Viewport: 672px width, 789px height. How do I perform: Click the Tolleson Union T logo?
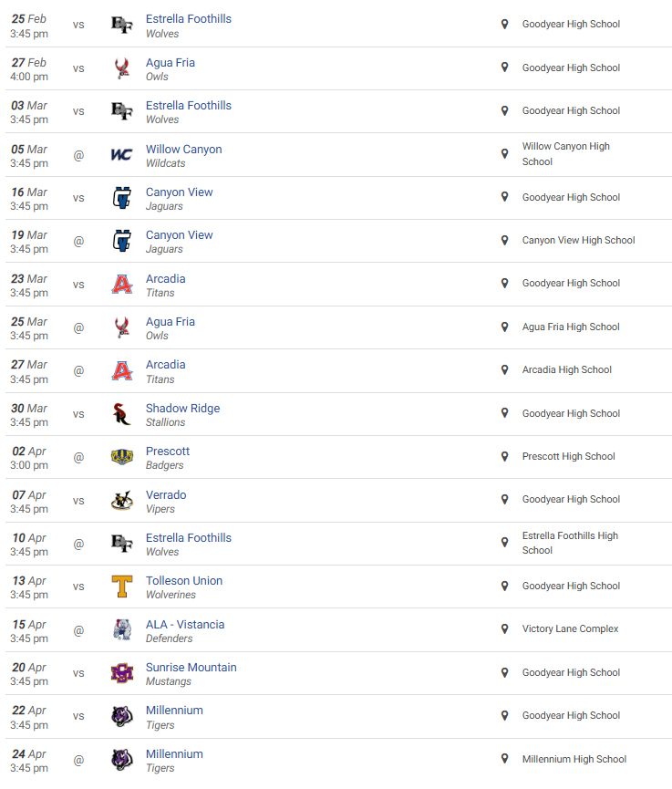(x=121, y=587)
